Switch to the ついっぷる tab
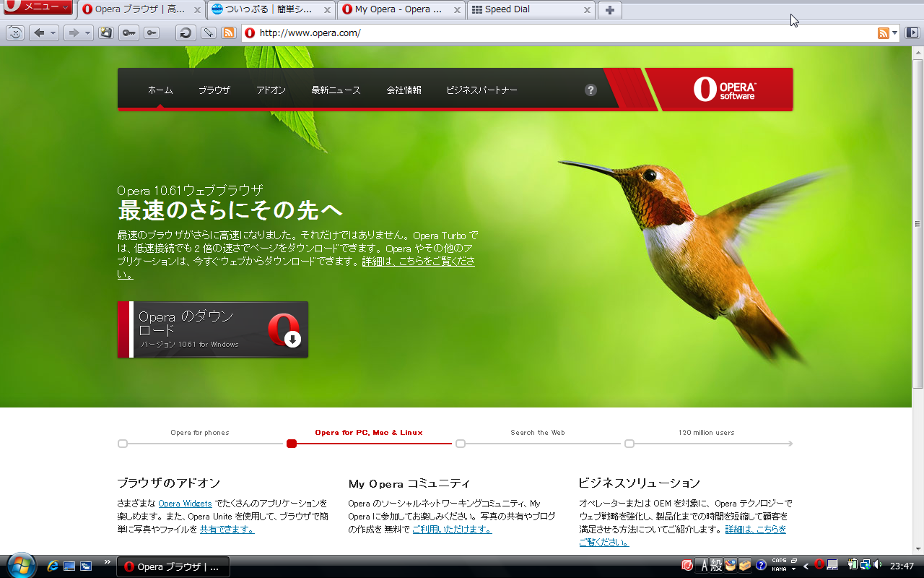 [272, 10]
